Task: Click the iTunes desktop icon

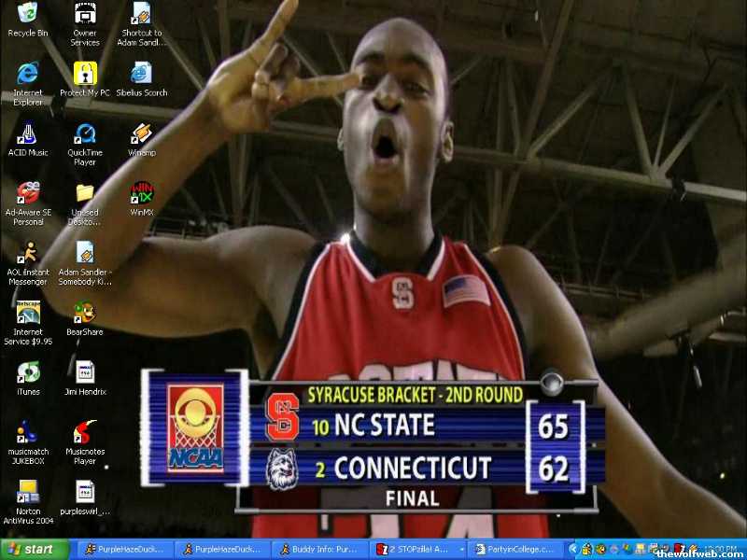Action: [28, 372]
